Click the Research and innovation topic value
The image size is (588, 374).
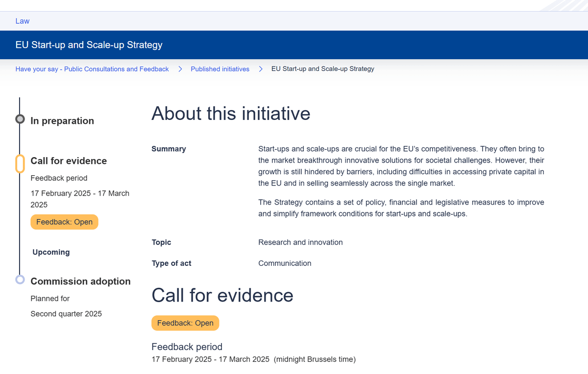pos(300,242)
